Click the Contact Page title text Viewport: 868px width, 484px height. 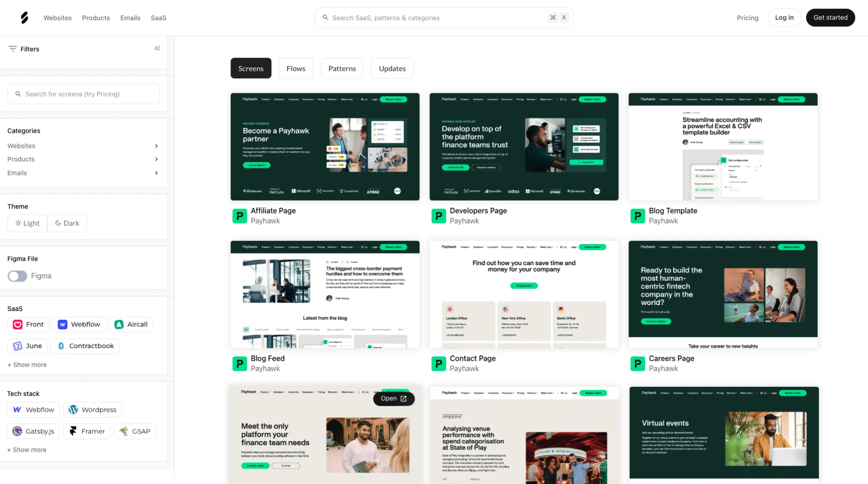473,359
